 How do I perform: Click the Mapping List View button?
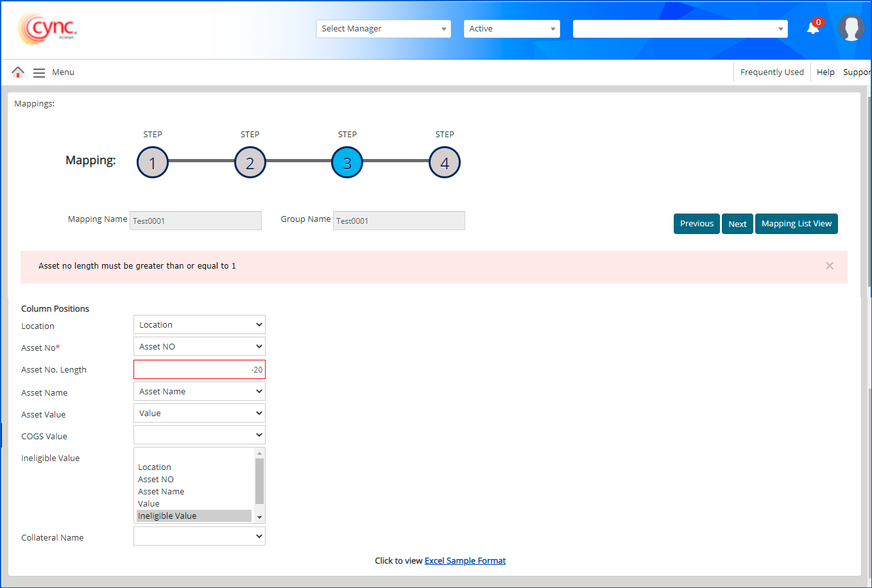click(796, 224)
